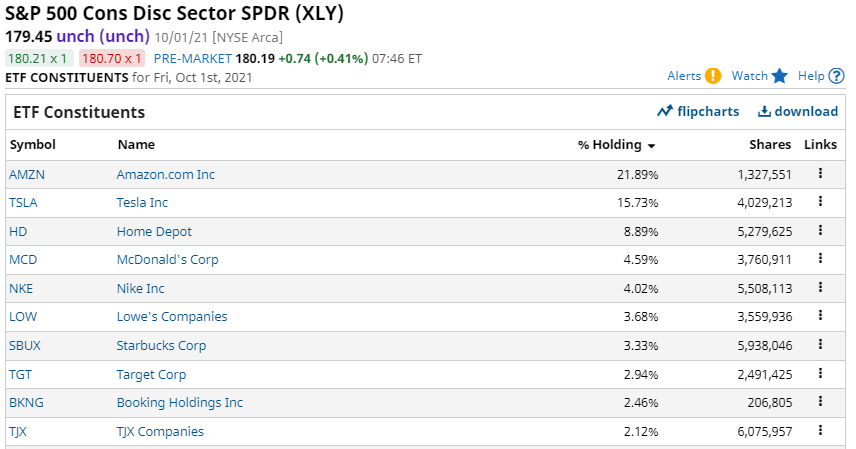Viewport: 856px width, 449px height.
Task: Toggle the Watch star icon
Action: point(780,76)
